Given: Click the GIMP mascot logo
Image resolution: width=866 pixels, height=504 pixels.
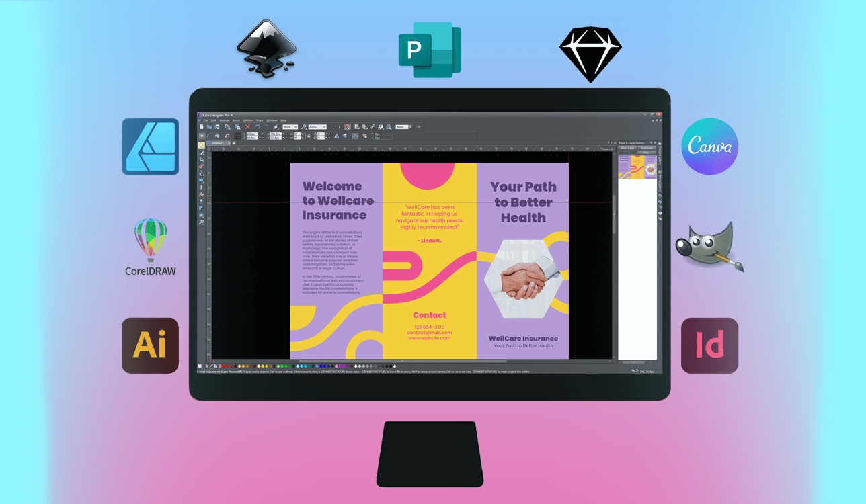Looking at the screenshot, I should [x=709, y=246].
